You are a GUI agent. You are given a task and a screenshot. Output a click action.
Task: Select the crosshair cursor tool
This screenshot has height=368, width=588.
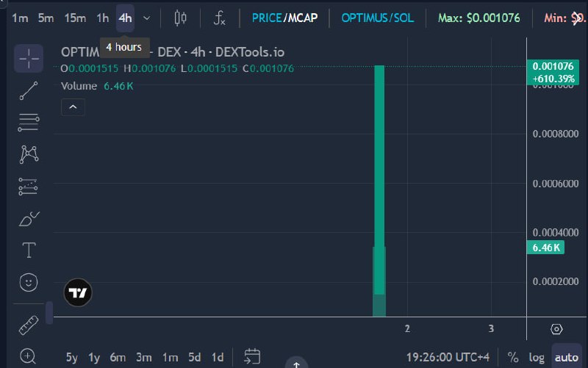(x=29, y=59)
